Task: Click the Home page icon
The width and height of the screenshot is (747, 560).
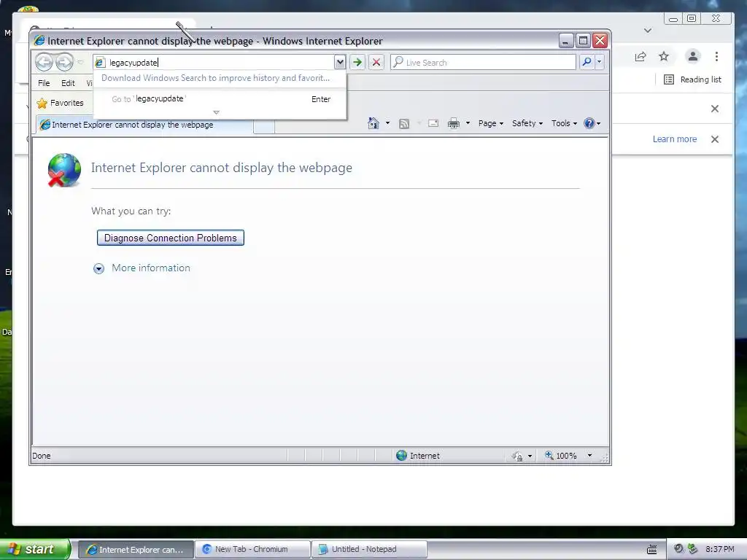Action: pos(373,123)
